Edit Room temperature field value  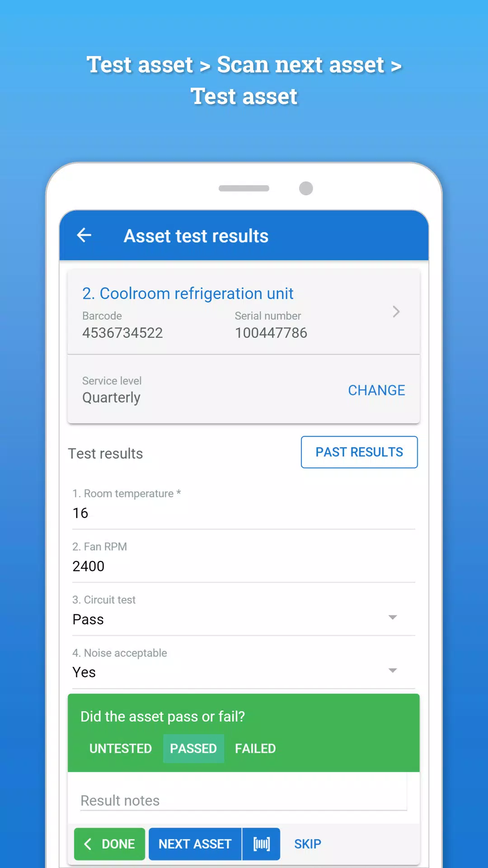pos(244,513)
